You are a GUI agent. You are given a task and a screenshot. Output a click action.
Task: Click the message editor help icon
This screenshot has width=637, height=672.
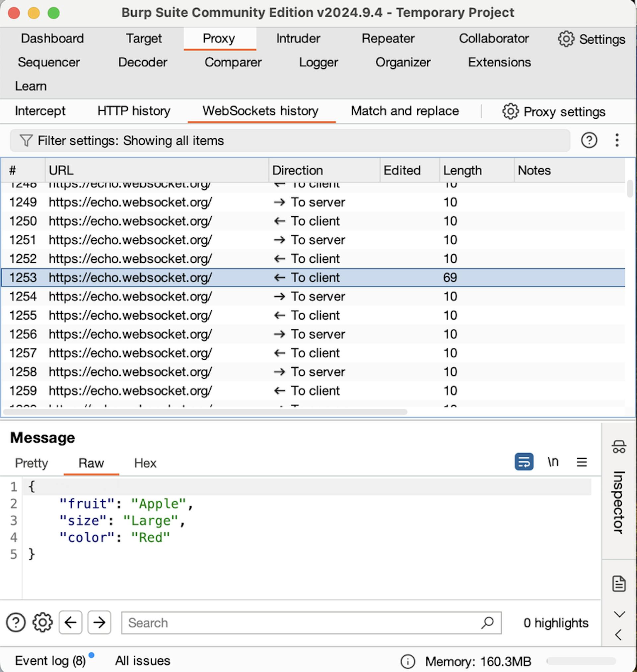[x=16, y=623]
